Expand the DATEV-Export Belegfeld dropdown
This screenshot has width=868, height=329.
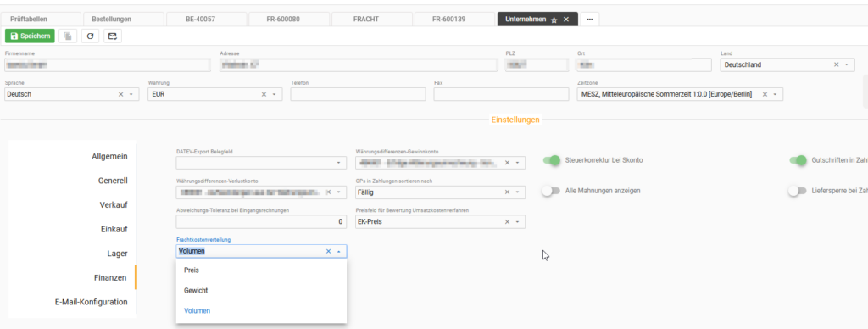pos(338,163)
